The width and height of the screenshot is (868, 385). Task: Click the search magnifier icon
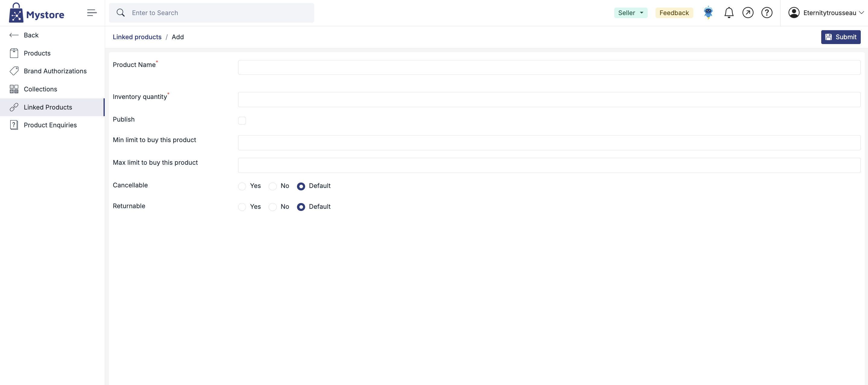[121, 13]
